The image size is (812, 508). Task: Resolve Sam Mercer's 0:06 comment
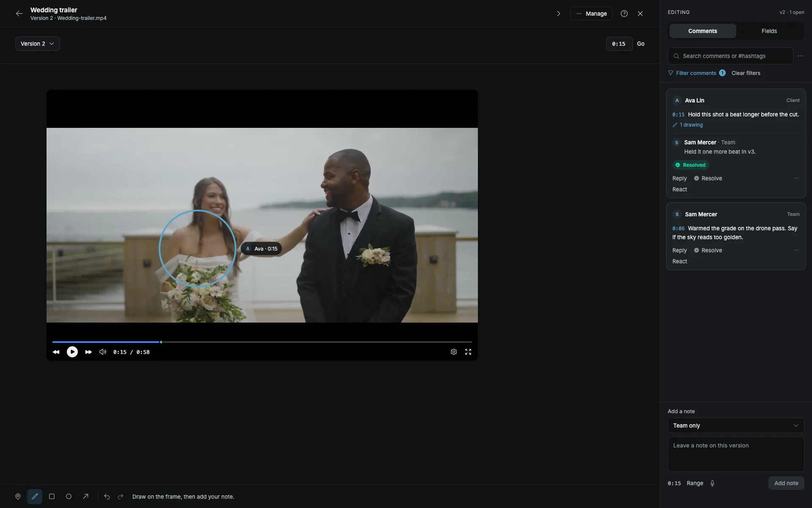[708, 250]
